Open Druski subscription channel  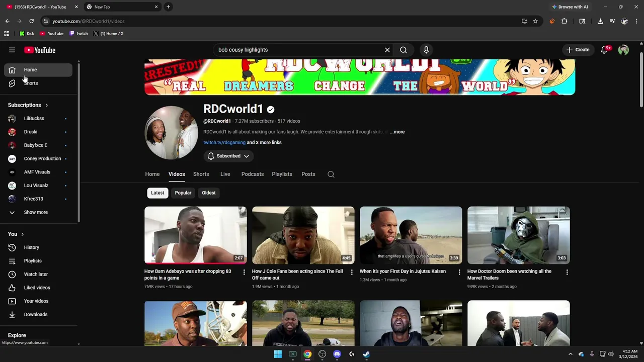(38, 132)
